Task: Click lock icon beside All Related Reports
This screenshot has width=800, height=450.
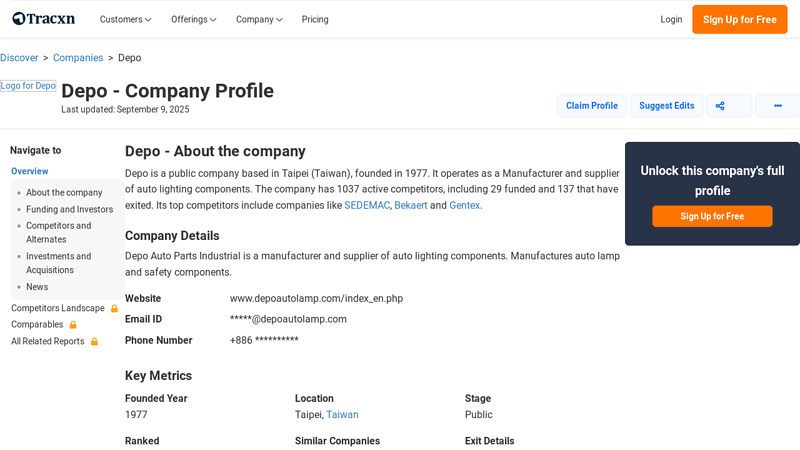Action: coord(95,342)
